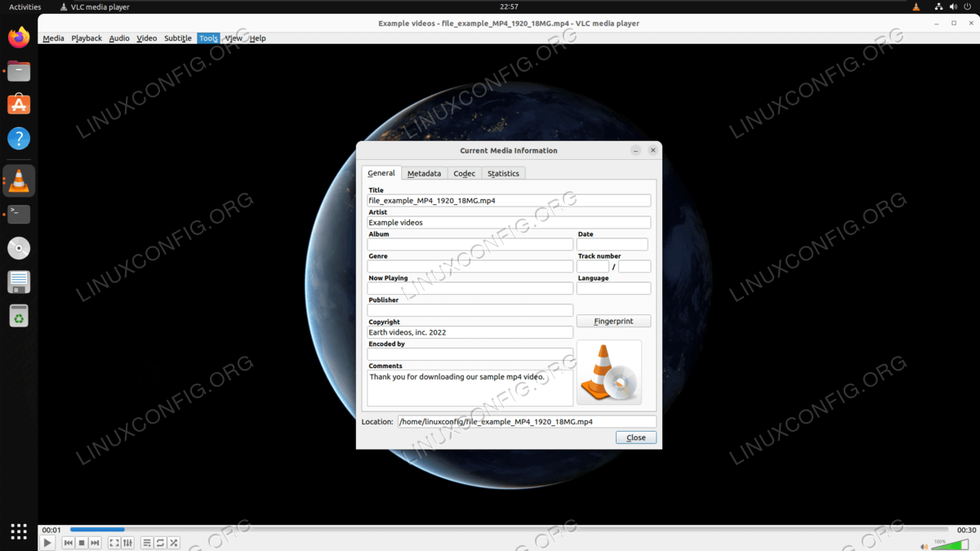The width and height of the screenshot is (980, 551).
Task: Click the Album input field
Action: click(470, 244)
